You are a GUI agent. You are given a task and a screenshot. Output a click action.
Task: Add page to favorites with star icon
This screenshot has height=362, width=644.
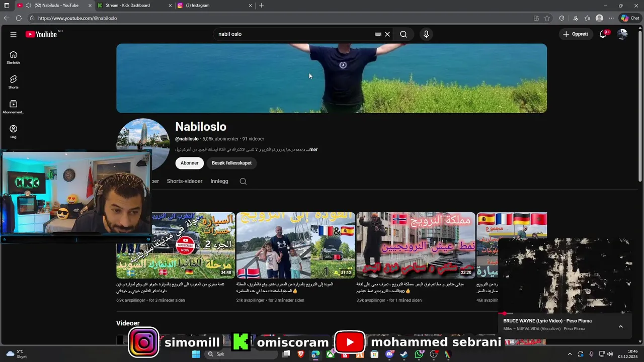point(547,18)
